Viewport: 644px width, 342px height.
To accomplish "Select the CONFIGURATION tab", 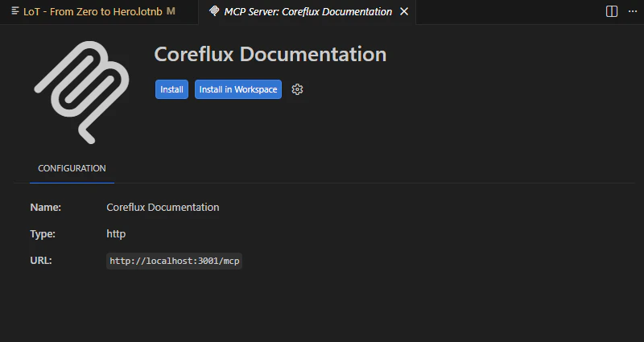I will (72, 168).
